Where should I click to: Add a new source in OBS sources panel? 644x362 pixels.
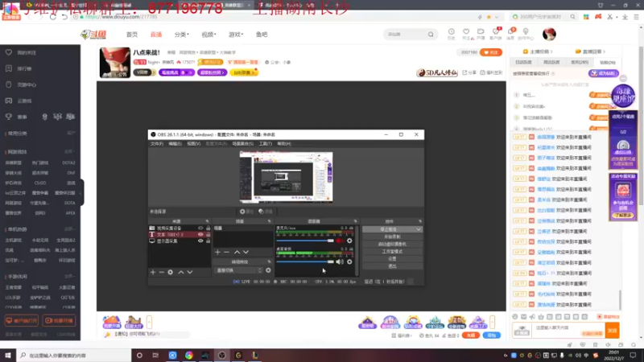(x=153, y=272)
